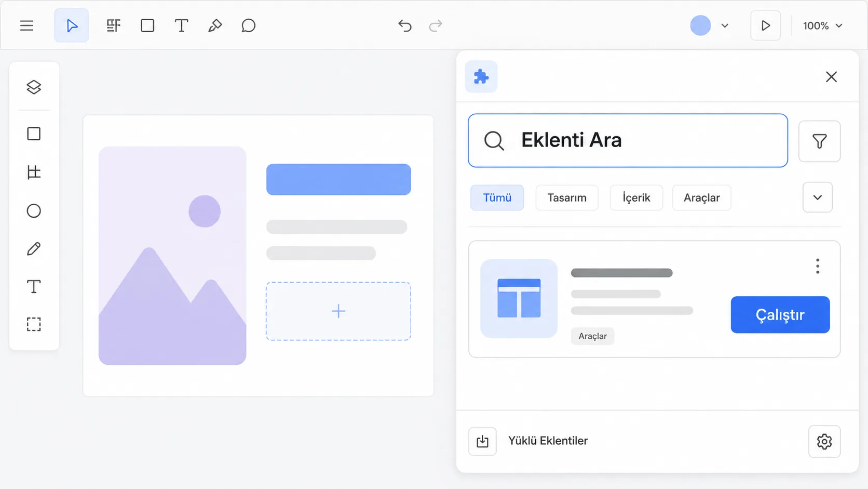Open Yüklü Eklentiler installed plugins
The image size is (868, 489).
click(548, 441)
